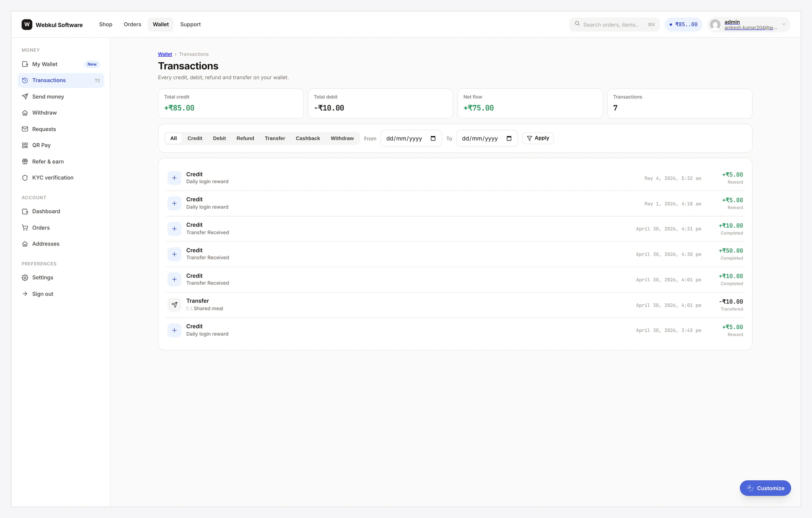Screen dimensions: 812x518
Task: Click the Transactions count 7 value
Action: click(615, 108)
